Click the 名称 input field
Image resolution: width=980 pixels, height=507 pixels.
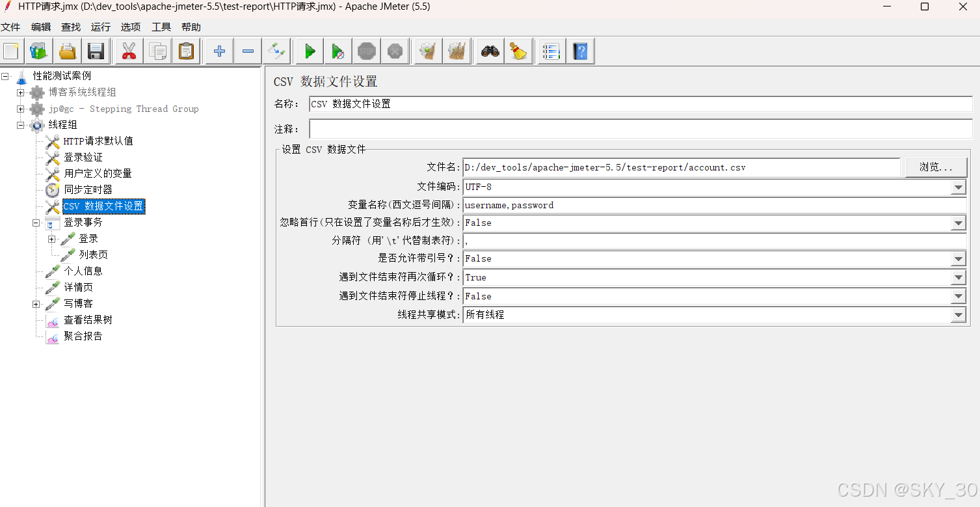coord(641,104)
